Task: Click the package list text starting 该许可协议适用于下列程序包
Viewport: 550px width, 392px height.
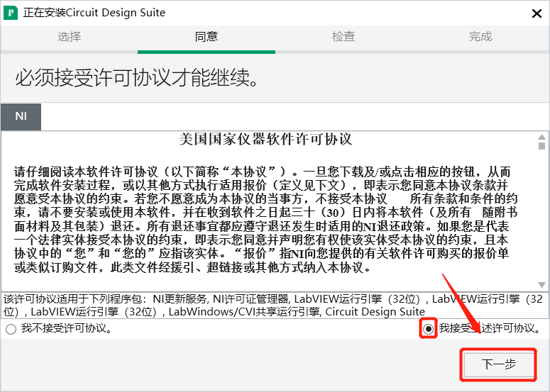Action: [273, 305]
